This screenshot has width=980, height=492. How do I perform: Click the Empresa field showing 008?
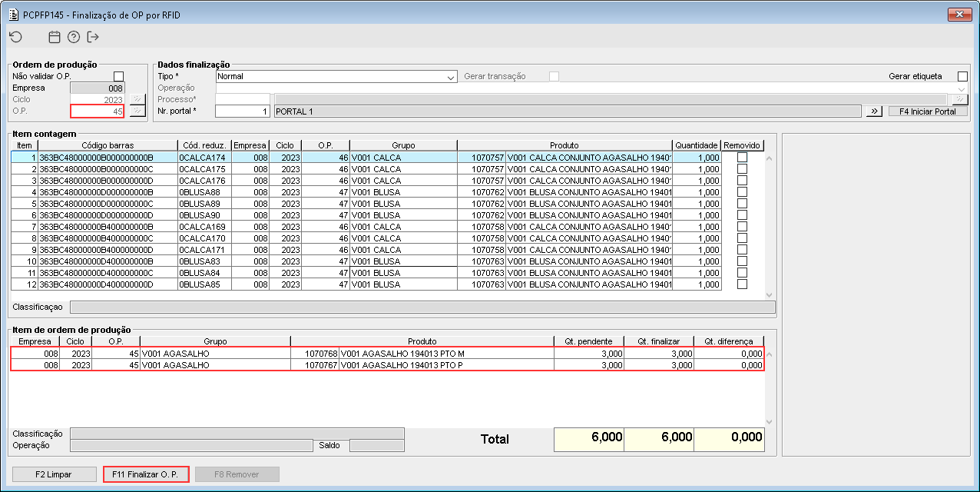pos(98,88)
